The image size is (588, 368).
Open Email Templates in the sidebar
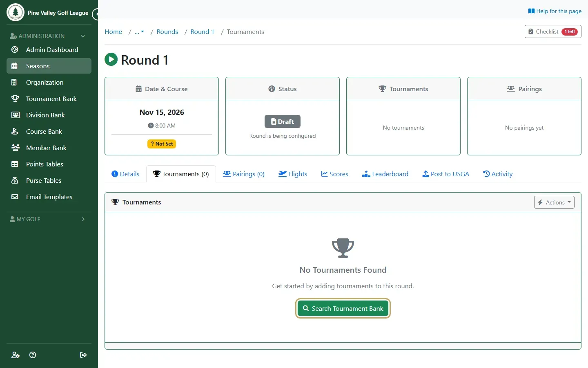point(49,197)
